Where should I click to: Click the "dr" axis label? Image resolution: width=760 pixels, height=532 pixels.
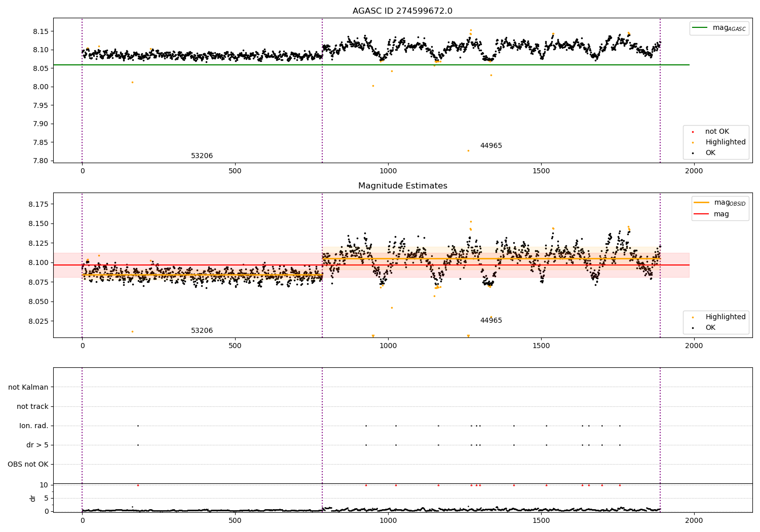pyautogui.click(x=33, y=498)
